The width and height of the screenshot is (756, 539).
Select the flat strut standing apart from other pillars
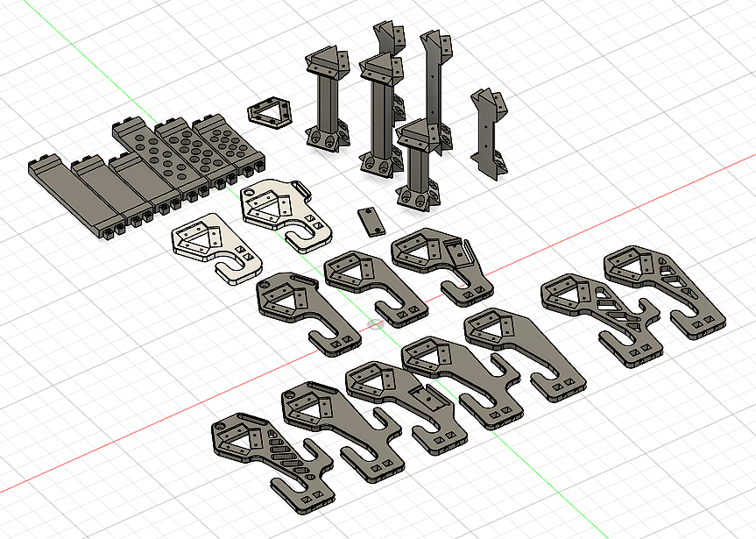coord(490,133)
